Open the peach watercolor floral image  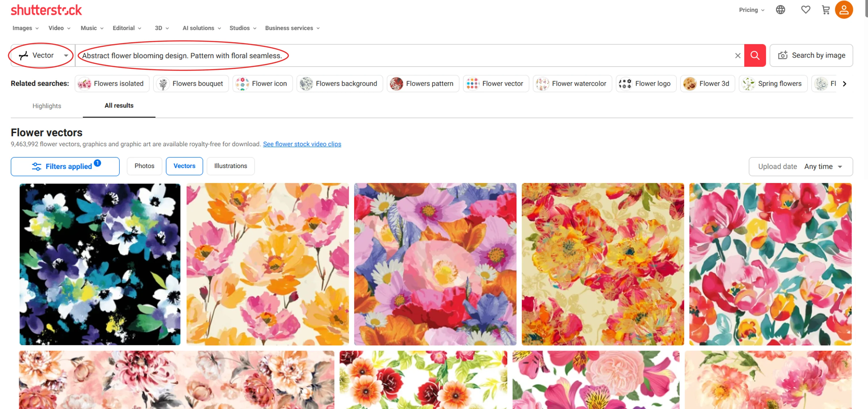[768, 380]
